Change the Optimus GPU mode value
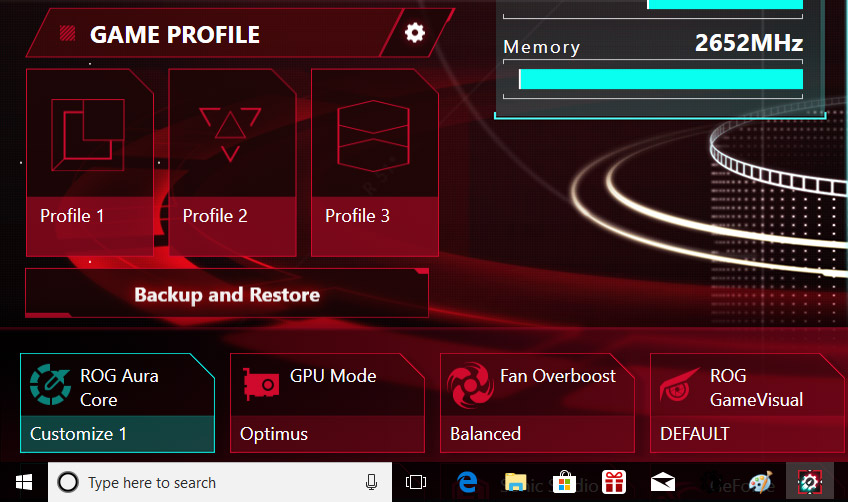848x502 pixels. [x=327, y=434]
